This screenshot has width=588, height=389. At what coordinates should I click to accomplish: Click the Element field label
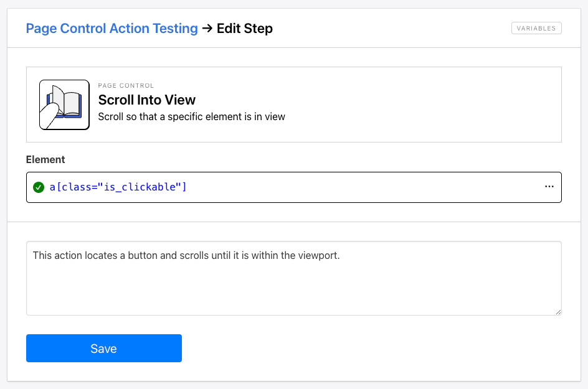[45, 160]
